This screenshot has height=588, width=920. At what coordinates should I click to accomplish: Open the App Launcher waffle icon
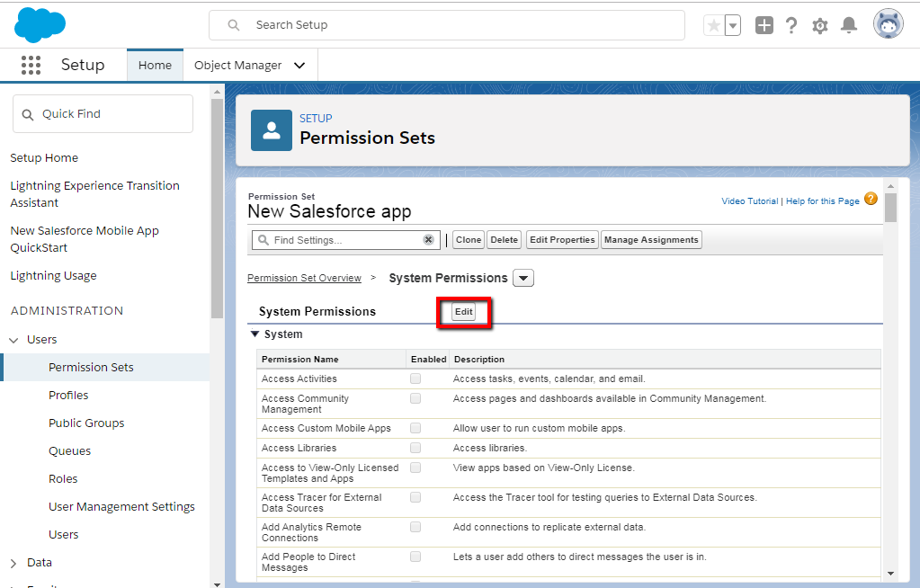[x=31, y=65]
